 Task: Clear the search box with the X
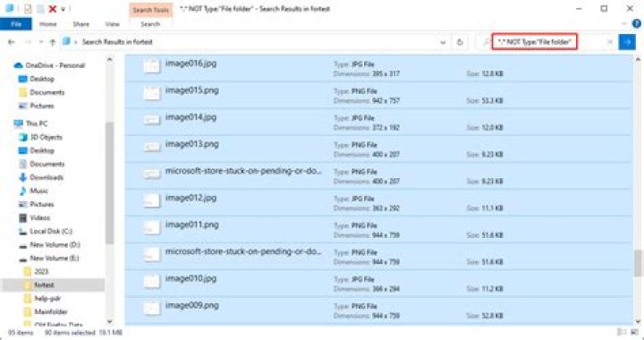[x=610, y=42]
